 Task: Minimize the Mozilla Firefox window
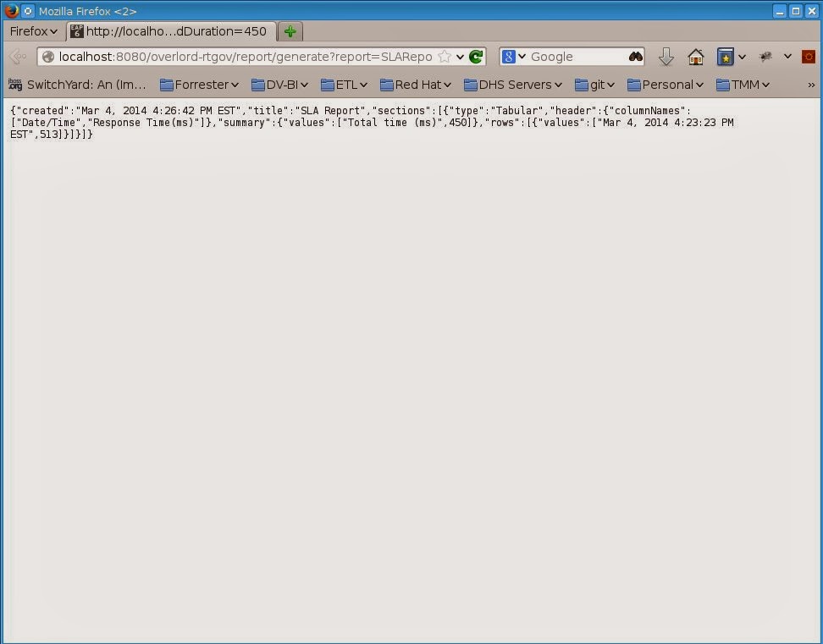(x=780, y=11)
